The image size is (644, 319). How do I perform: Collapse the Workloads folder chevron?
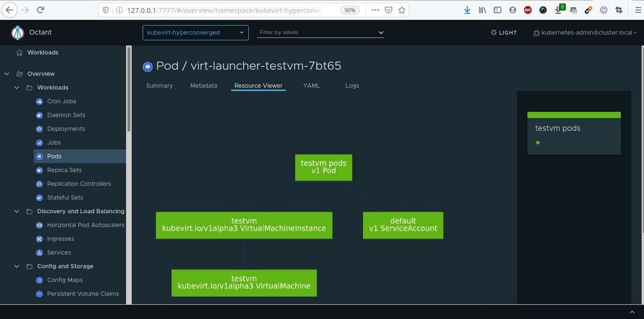click(x=17, y=88)
